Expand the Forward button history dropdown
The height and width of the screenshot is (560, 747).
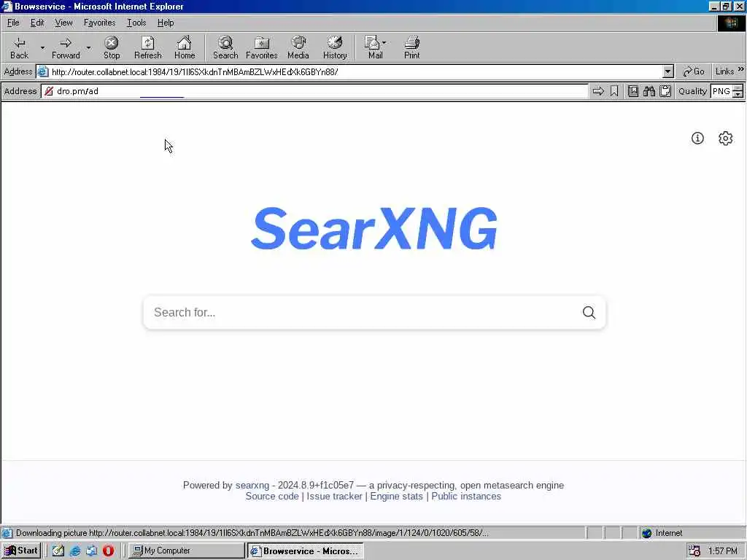[x=88, y=47]
